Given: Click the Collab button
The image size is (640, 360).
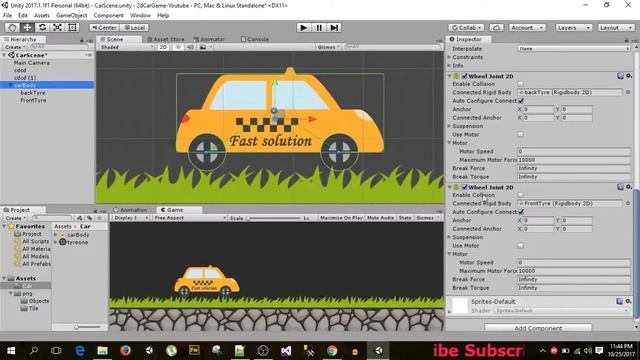Looking at the screenshot, I should 466,27.
